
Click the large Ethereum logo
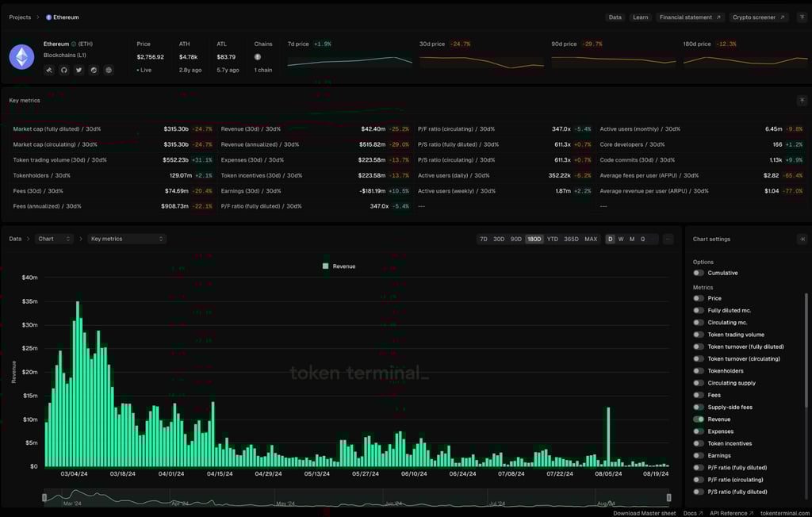[x=21, y=57]
